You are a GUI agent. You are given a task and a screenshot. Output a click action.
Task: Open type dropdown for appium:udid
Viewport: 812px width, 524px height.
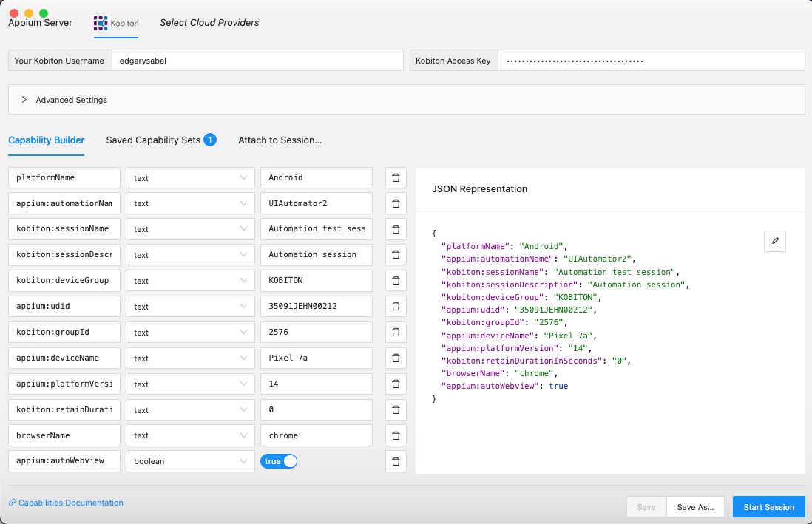pos(190,307)
